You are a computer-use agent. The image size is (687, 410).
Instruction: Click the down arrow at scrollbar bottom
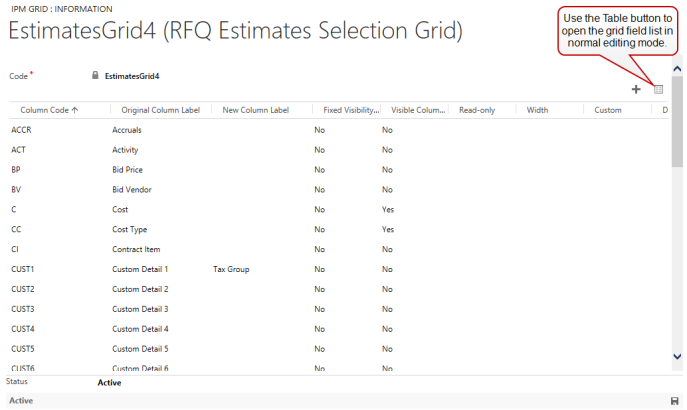click(x=677, y=357)
